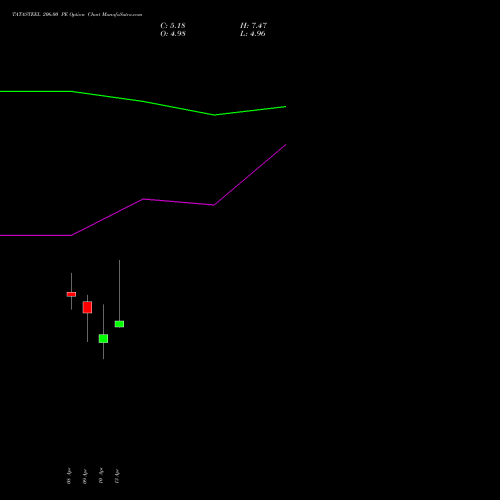Screen dimensions: 500x500
Task: Click the high value H: 7.47
Action: coord(253,26)
